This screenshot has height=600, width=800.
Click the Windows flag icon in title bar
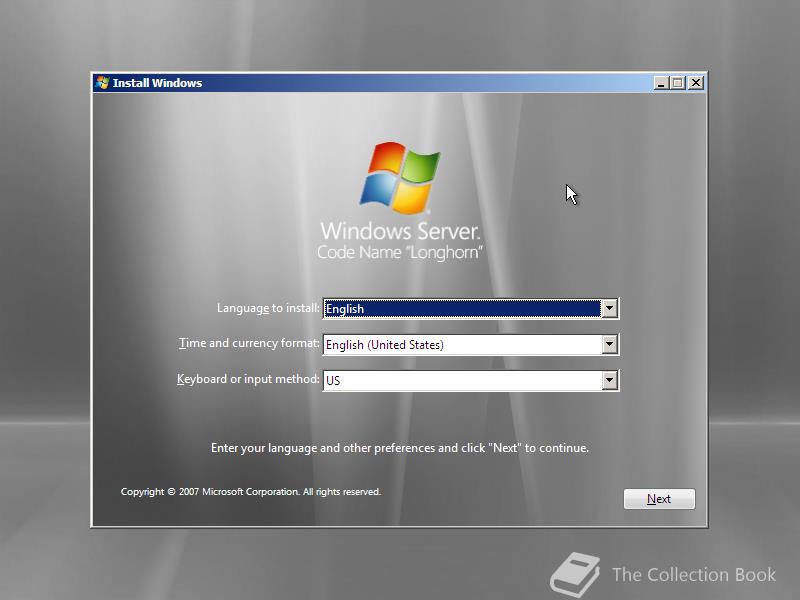[103, 83]
